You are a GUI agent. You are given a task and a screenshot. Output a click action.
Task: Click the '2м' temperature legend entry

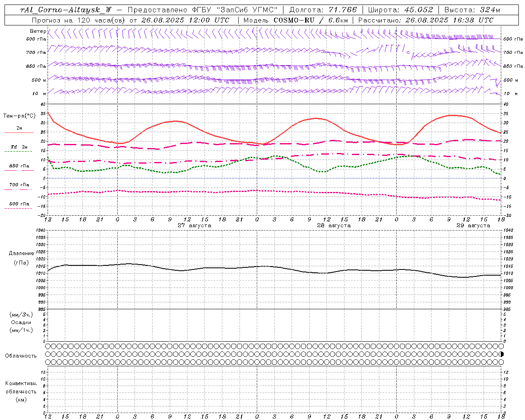(x=19, y=128)
